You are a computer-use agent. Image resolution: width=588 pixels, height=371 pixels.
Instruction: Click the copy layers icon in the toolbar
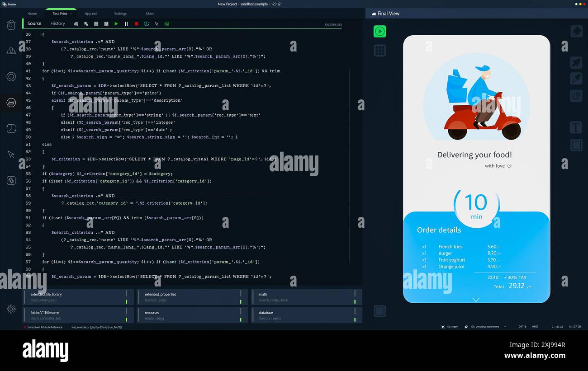[x=86, y=23]
